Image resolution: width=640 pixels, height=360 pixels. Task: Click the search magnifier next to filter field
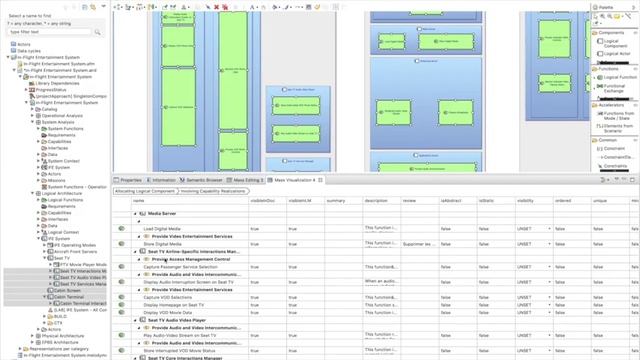coord(98,32)
